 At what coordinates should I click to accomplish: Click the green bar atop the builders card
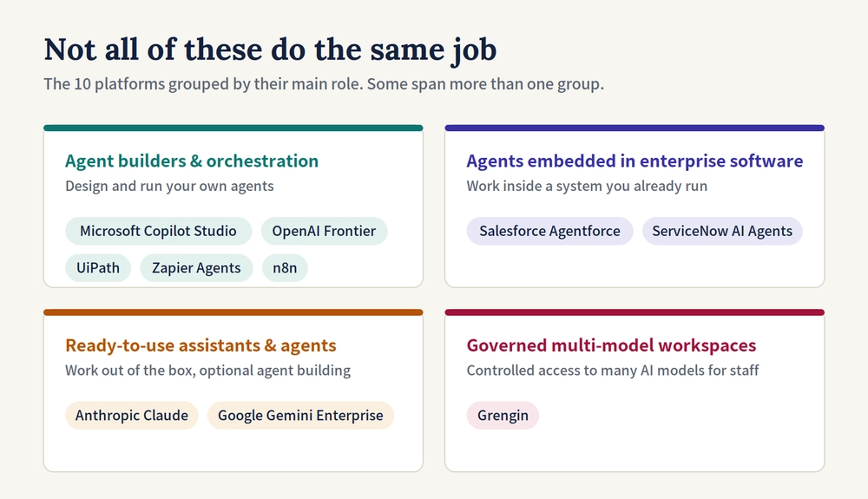tap(233, 128)
